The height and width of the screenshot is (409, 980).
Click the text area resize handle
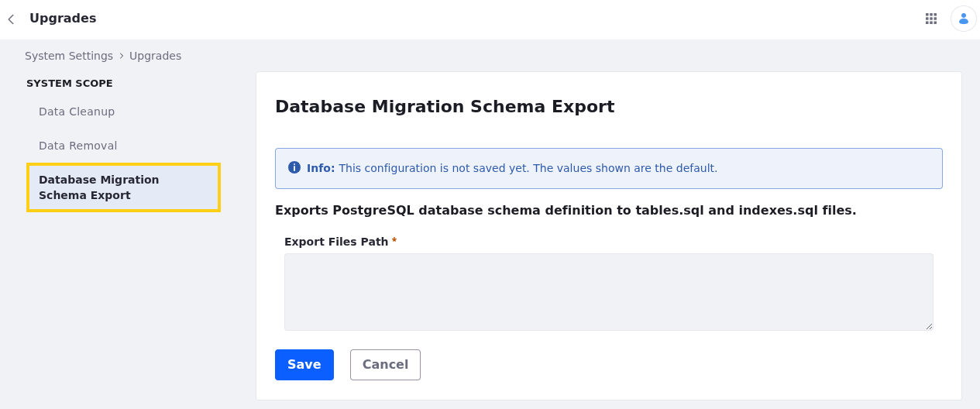[x=929, y=326]
